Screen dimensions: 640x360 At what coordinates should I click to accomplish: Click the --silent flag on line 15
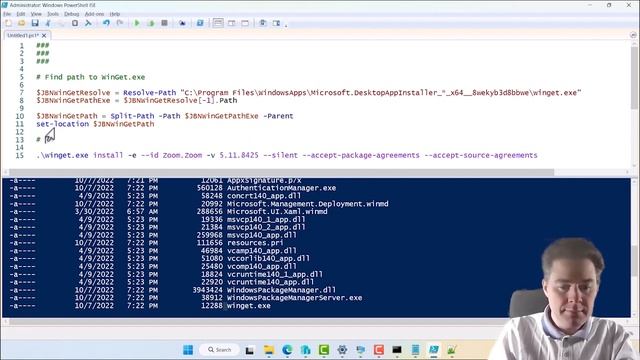(x=280, y=156)
